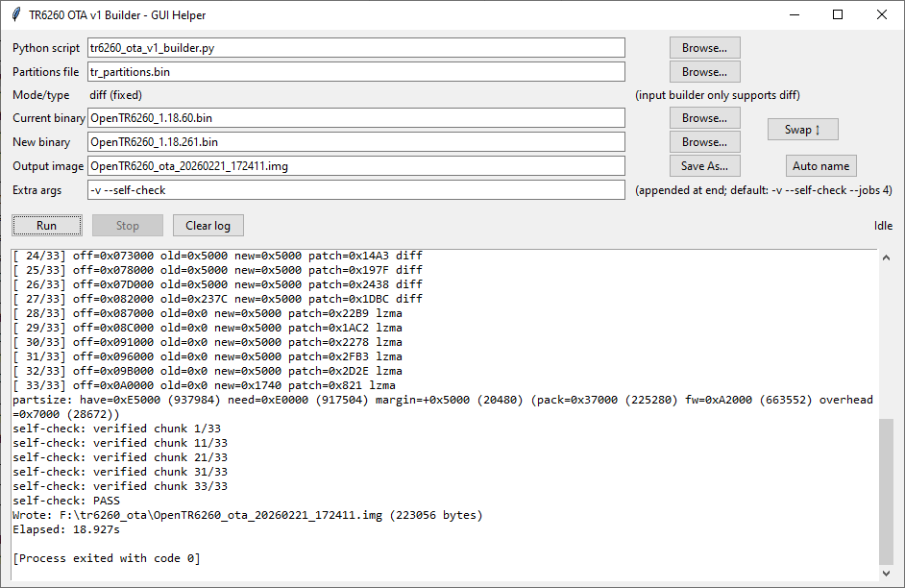Edit the Current binary filename field
The width and height of the screenshot is (905, 588).
pyautogui.click(x=355, y=118)
